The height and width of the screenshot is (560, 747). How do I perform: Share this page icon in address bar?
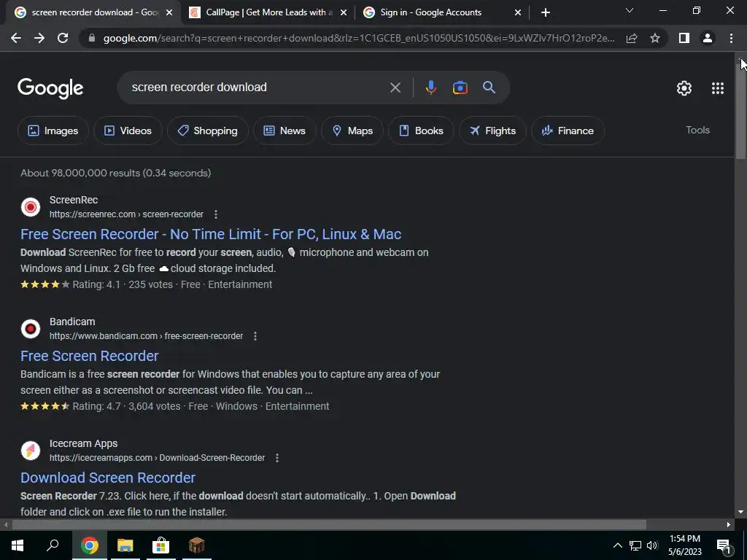tap(632, 38)
